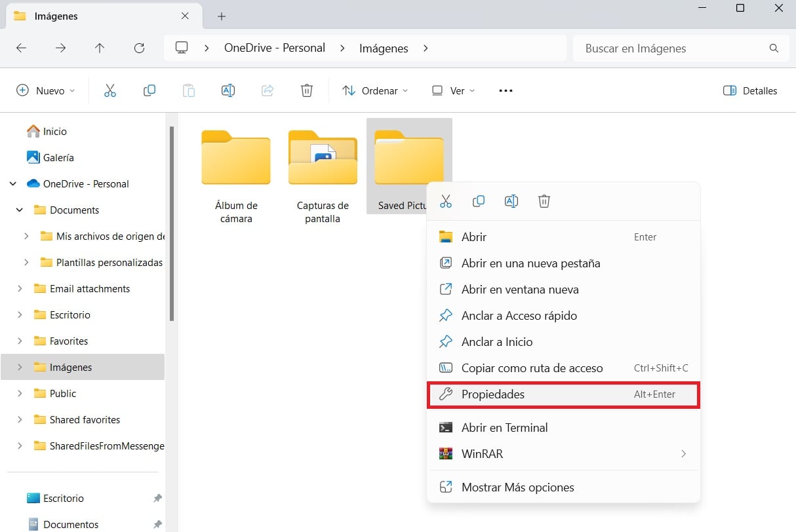The height and width of the screenshot is (532, 796).
Task: Unpin Escritorio from quick access using the pin icon
Action: pos(157,499)
